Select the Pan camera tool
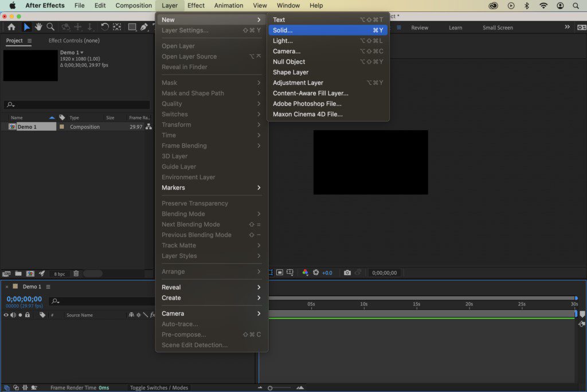Image resolution: width=587 pixels, height=392 pixels. [x=78, y=27]
